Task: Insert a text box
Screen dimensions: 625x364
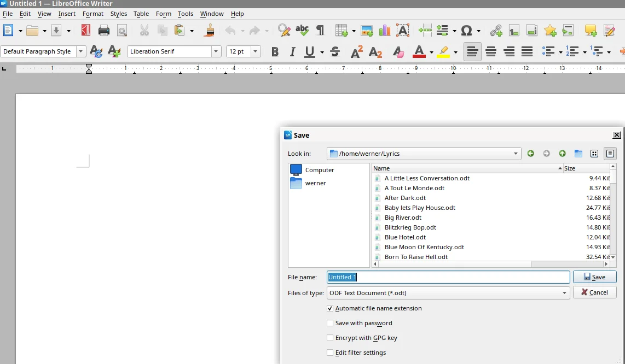Action: 403,30
